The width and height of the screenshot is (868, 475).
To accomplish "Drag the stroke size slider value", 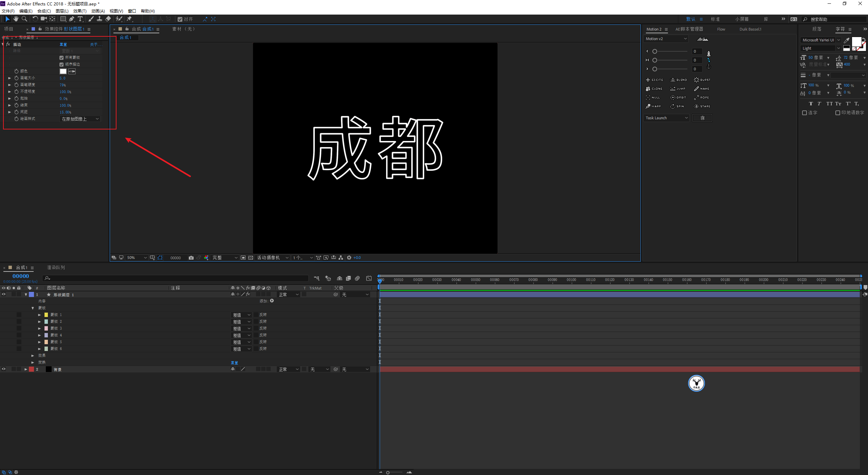I will (62, 78).
